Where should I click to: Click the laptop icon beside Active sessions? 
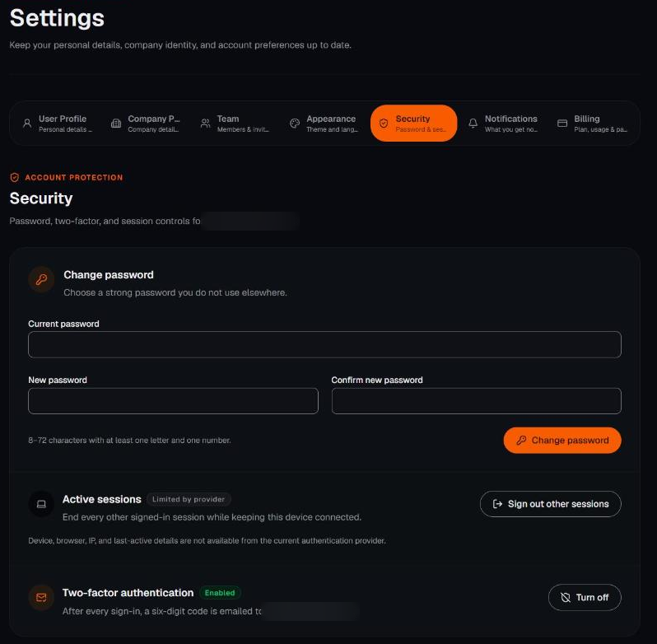point(41,504)
